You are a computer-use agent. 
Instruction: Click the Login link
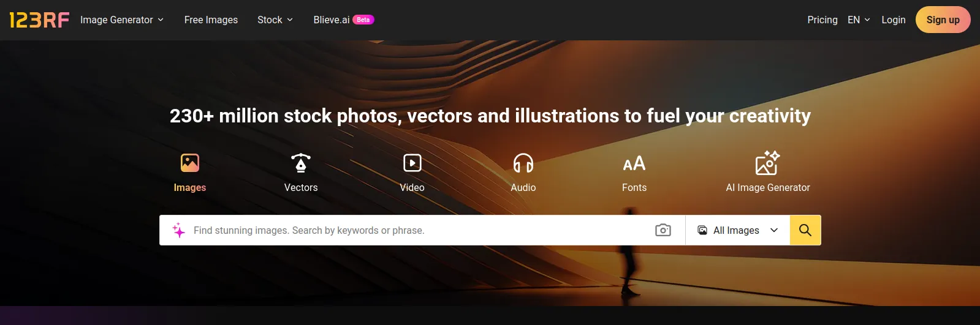(x=894, y=20)
